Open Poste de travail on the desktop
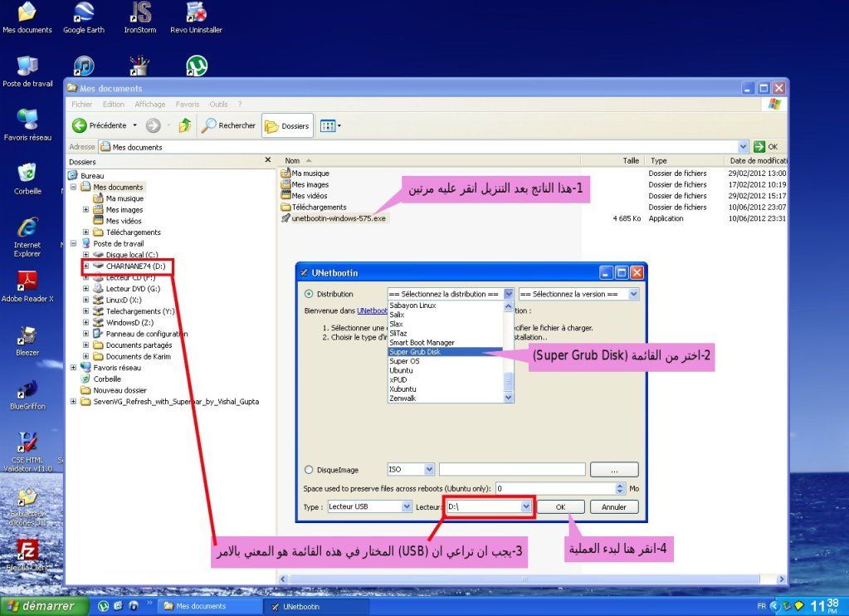This screenshot has height=616, width=849. pyautogui.click(x=27, y=71)
